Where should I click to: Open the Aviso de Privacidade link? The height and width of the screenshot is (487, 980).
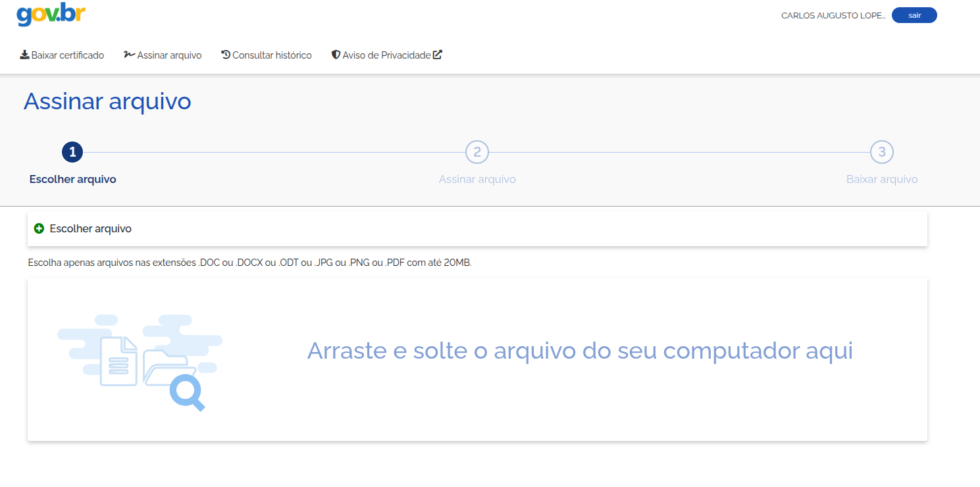click(x=387, y=55)
